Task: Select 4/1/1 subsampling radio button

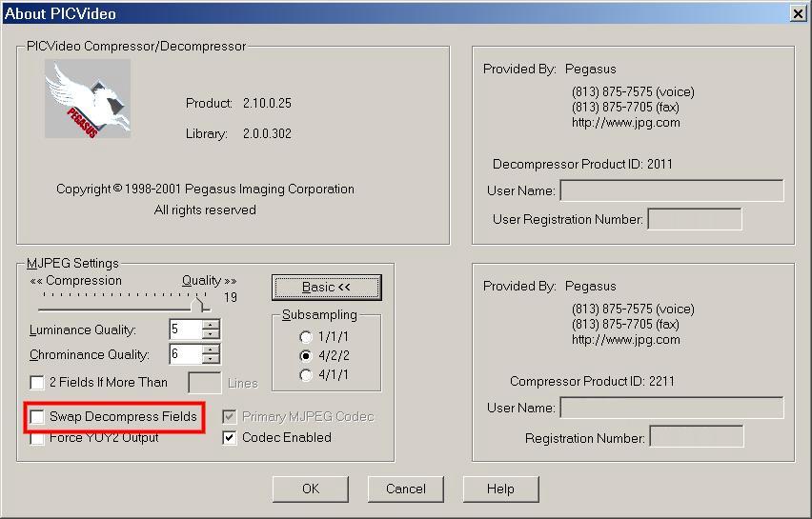Action: [306, 375]
